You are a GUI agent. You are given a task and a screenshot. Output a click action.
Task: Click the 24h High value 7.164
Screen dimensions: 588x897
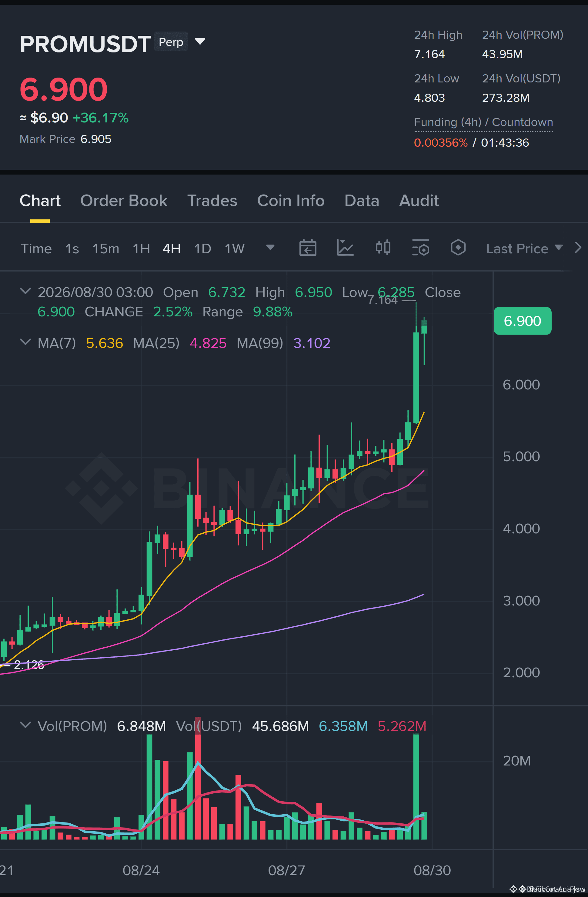click(x=429, y=54)
